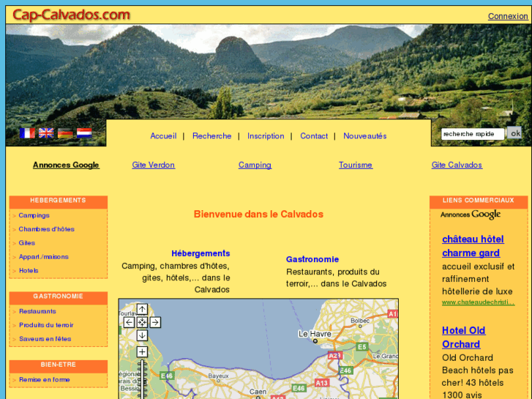Open the Gite Calvados ad link
The height and width of the screenshot is (399, 532).
457,165
